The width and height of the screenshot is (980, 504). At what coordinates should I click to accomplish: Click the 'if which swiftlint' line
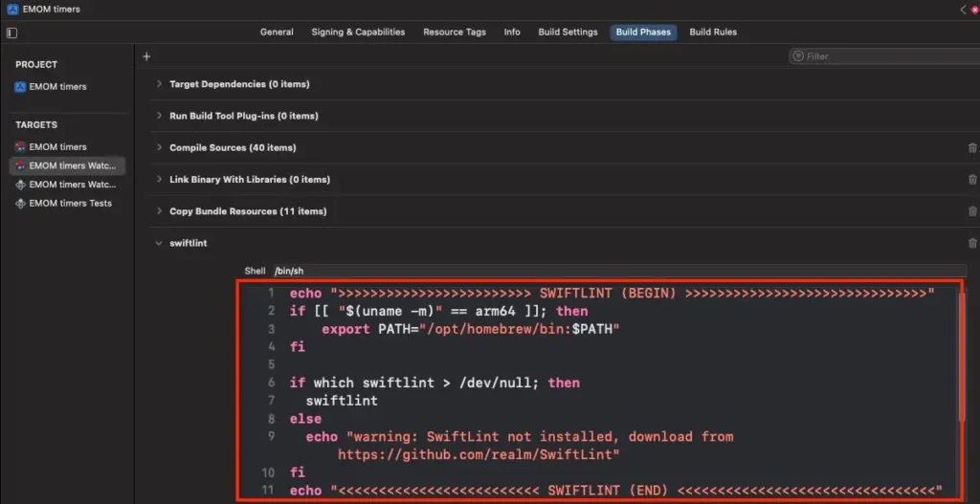pyautogui.click(x=434, y=383)
